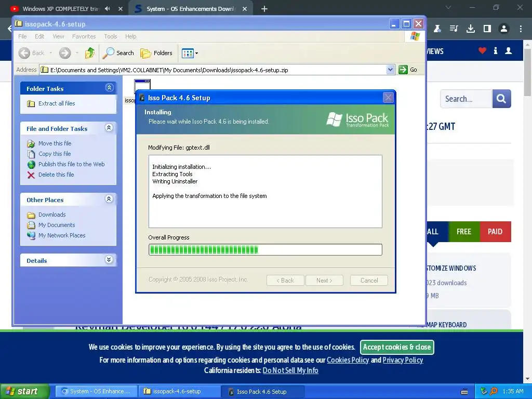Open the browser three-dot menu
Image resolution: width=532 pixels, height=399 pixels.
pos(521,29)
